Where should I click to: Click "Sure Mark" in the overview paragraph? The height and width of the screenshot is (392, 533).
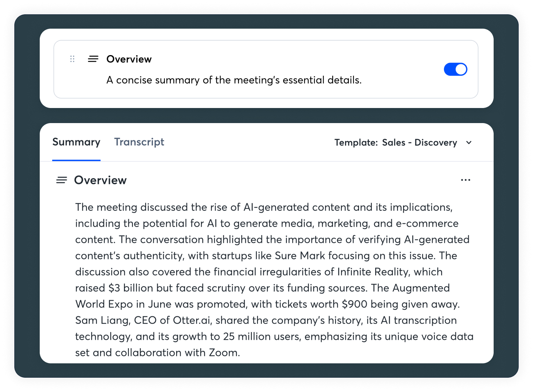pyautogui.click(x=300, y=256)
